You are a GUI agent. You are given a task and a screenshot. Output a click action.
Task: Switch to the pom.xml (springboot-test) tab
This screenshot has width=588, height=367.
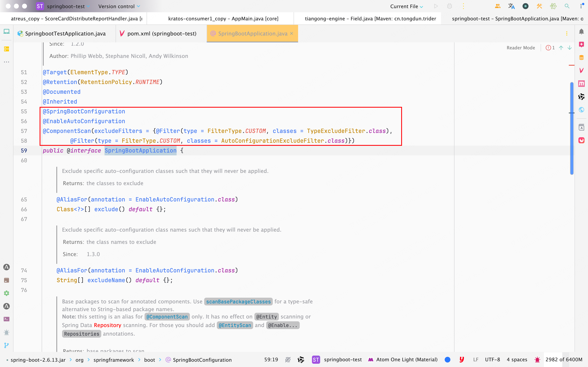pos(161,33)
